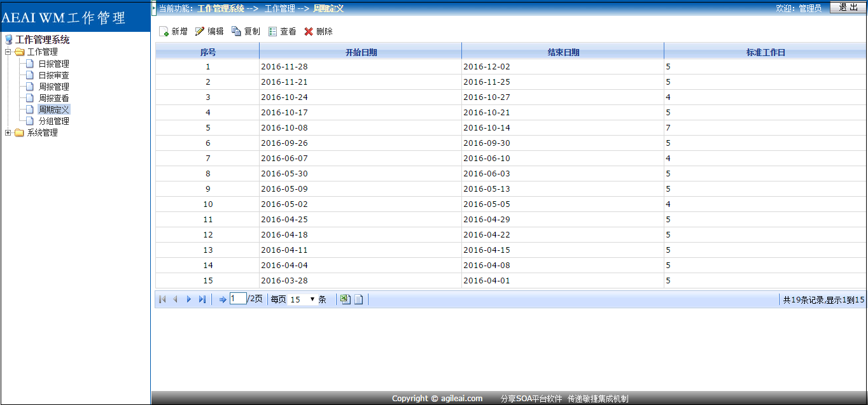Click page icon beside 分组管理
The width and height of the screenshot is (868, 405).
pyautogui.click(x=29, y=121)
